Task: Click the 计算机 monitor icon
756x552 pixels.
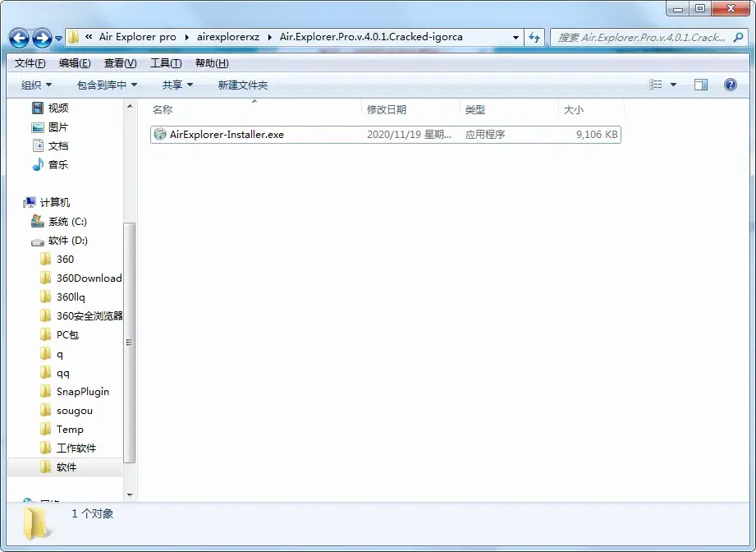Action: click(30, 202)
